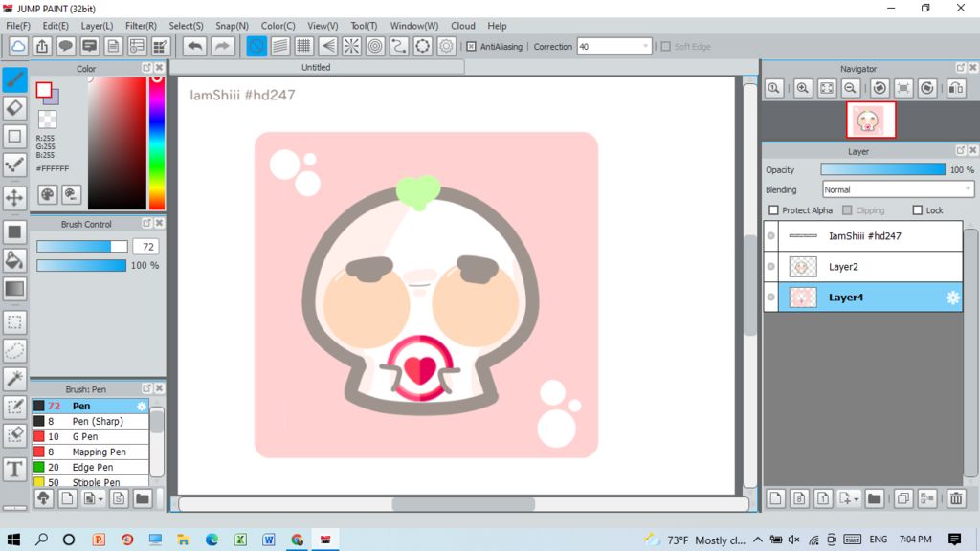Toggle visibility of Layer2
Screen dimensions: 980x551
click(x=771, y=266)
